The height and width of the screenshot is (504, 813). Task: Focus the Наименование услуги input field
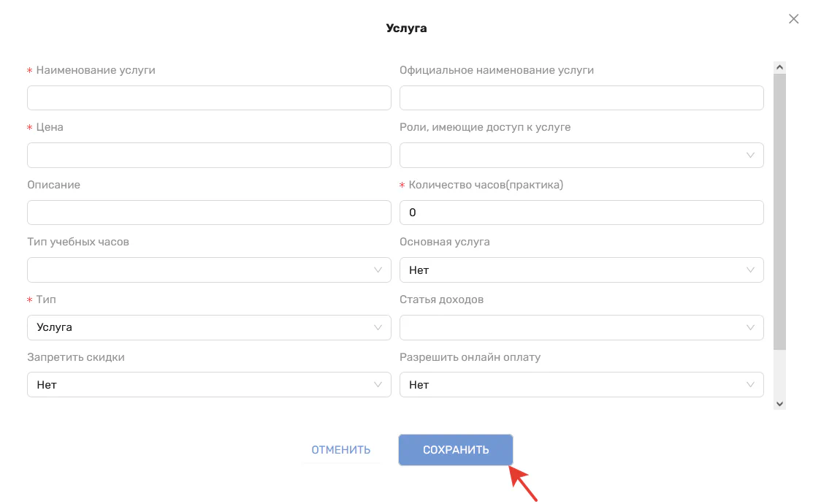pyautogui.click(x=209, y=98)
